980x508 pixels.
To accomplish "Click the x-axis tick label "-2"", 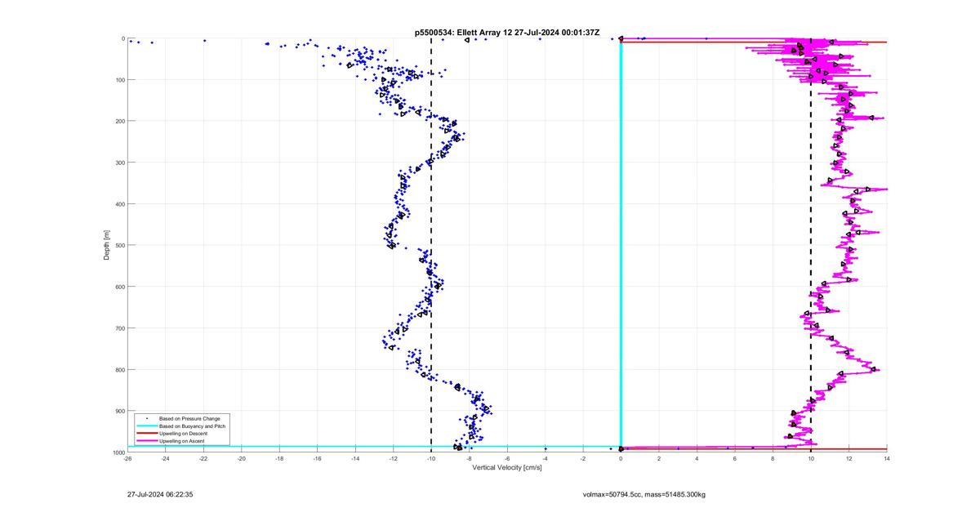I will pos(583,458).
